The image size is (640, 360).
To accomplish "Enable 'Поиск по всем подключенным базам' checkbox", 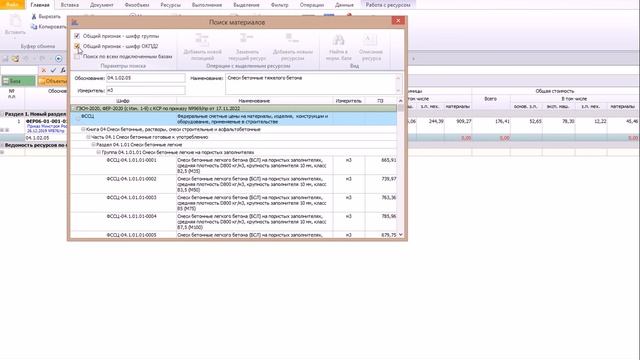I will (77, 56).
